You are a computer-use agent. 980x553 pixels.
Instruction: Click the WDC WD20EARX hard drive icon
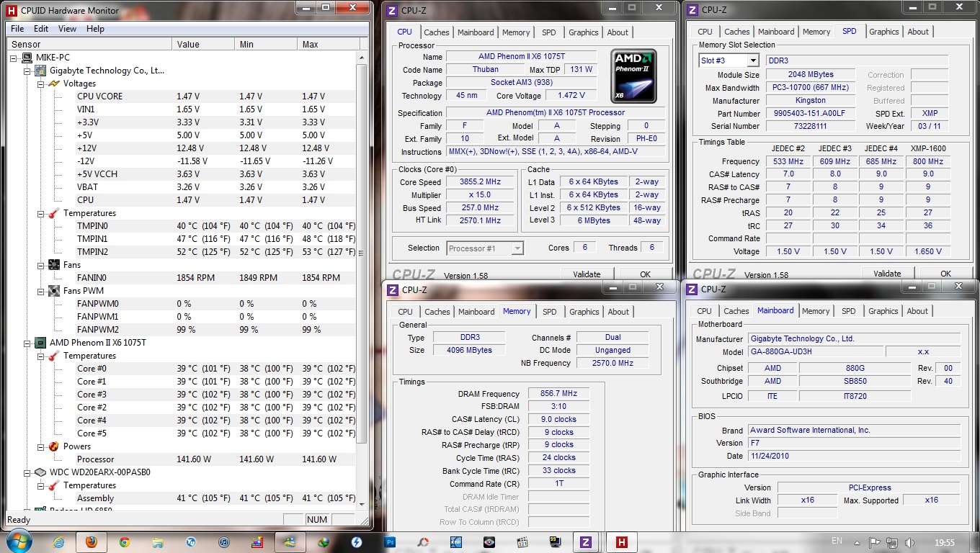pyautogui.click(x=40, y=472)
